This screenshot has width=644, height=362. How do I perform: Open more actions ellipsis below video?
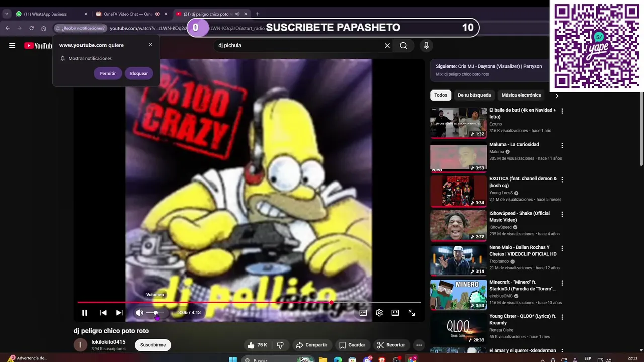(419, 345)
